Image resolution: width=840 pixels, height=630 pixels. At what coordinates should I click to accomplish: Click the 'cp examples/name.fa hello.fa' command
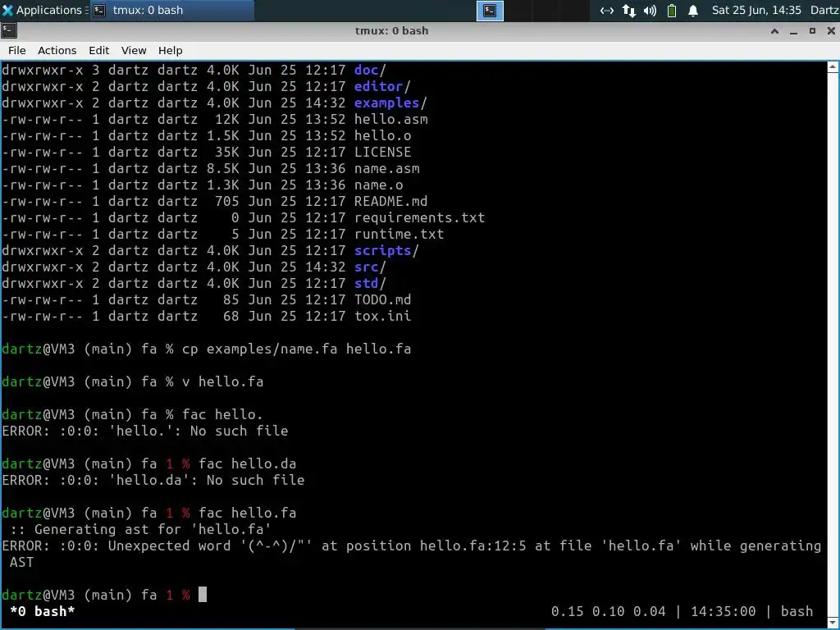click(x=297, y=349)
